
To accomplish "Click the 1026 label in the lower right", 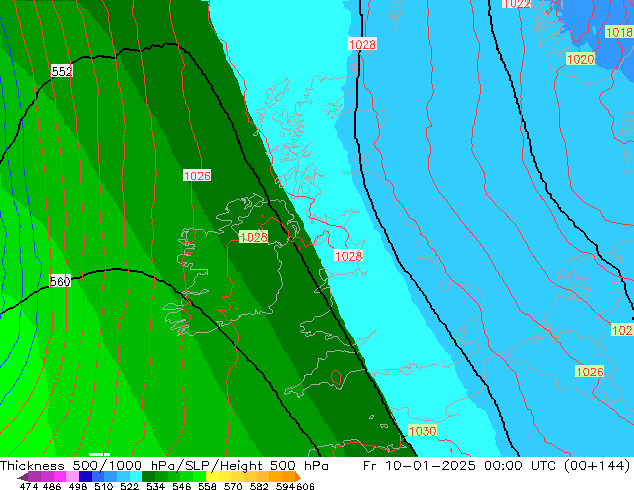I will click(590, 372).
